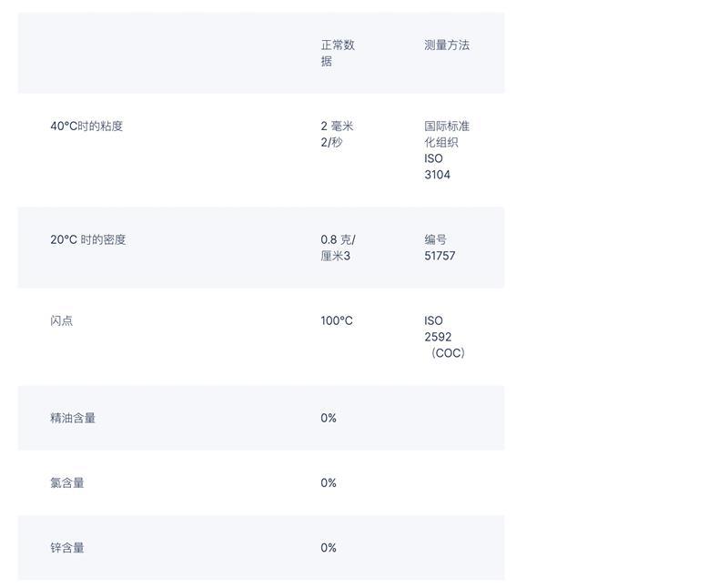Click the 20°C 时的密度 row label

click(88, 239)
